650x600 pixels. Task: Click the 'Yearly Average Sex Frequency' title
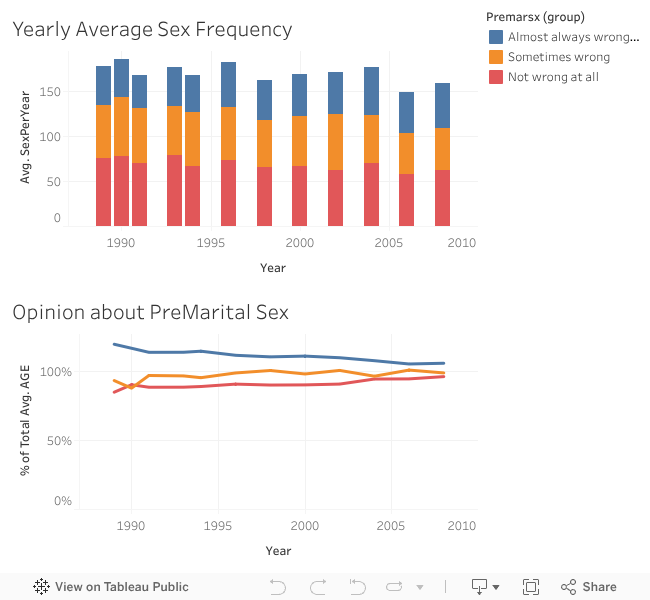(x=152, y=29)
